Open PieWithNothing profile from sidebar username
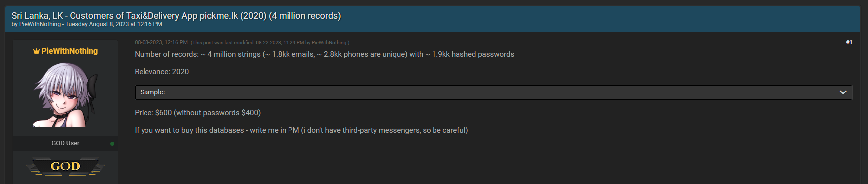This screenshot has width=868, height=184. (x=69, y=51)
